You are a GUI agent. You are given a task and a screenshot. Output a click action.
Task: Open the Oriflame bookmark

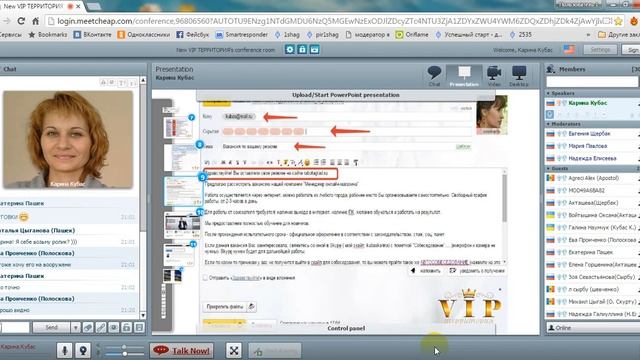pyautogui.click(x=412, y=35)
